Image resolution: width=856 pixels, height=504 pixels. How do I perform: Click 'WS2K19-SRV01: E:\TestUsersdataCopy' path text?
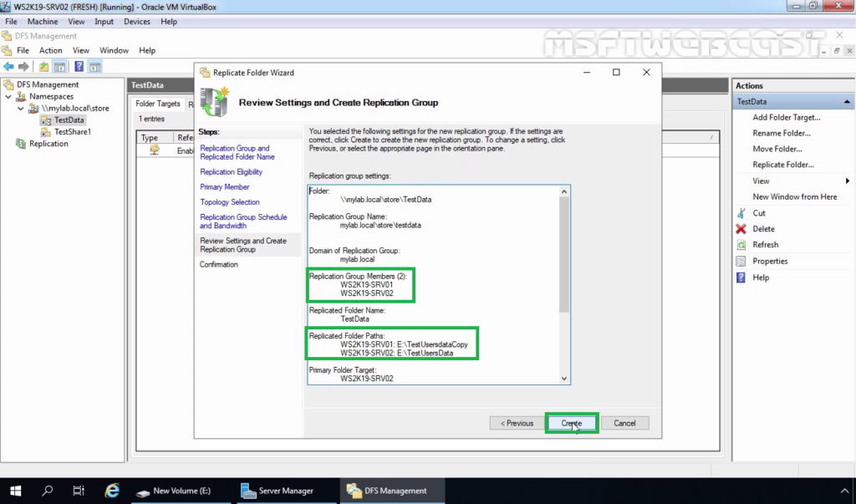click(x=404, y=344)
